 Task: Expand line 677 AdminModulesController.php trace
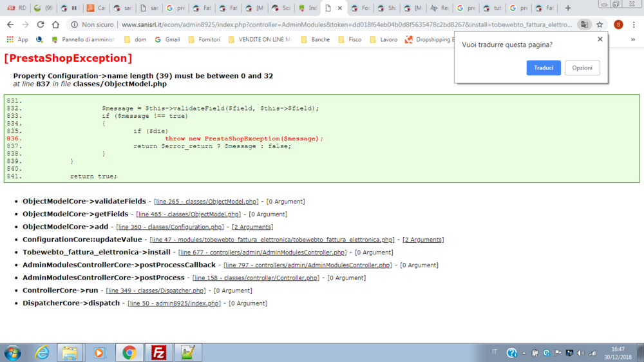pyautogui.click(x=262, y=252)
